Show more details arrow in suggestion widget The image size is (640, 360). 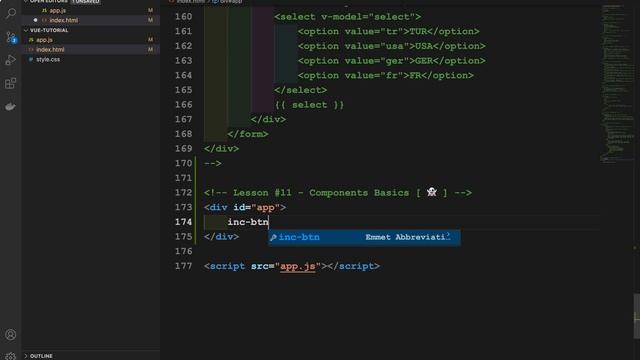pyautogui.click(x=448, y=236)
